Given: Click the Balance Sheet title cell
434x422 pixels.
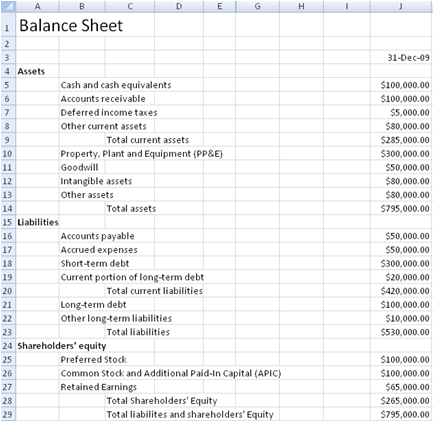Looking at the screenshot, I should click(71, 26).
